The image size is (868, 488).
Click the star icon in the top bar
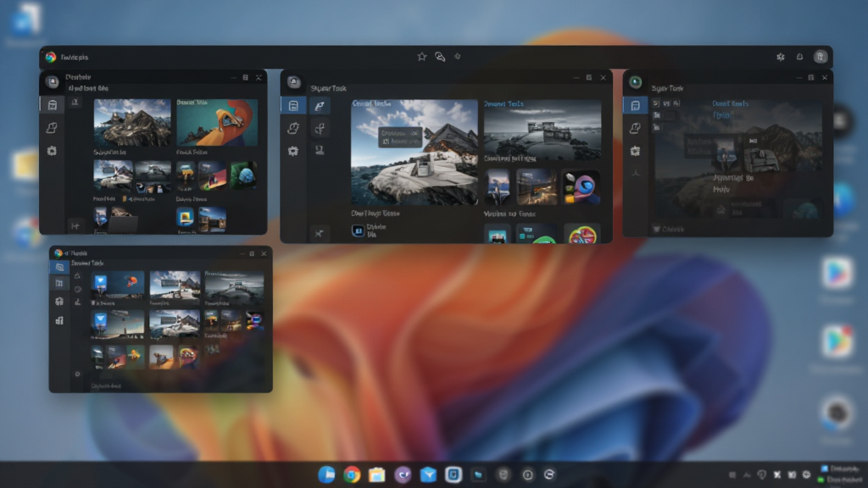(422, 57)
